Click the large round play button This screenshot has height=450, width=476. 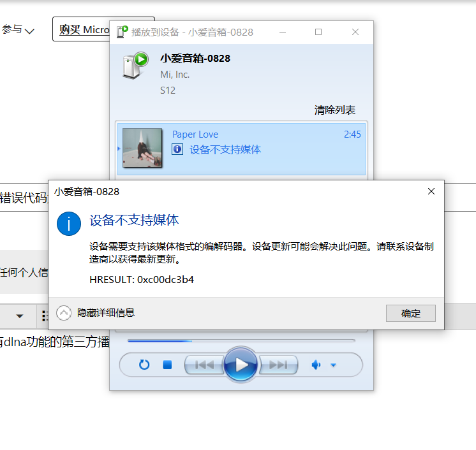tap(241, 364)
